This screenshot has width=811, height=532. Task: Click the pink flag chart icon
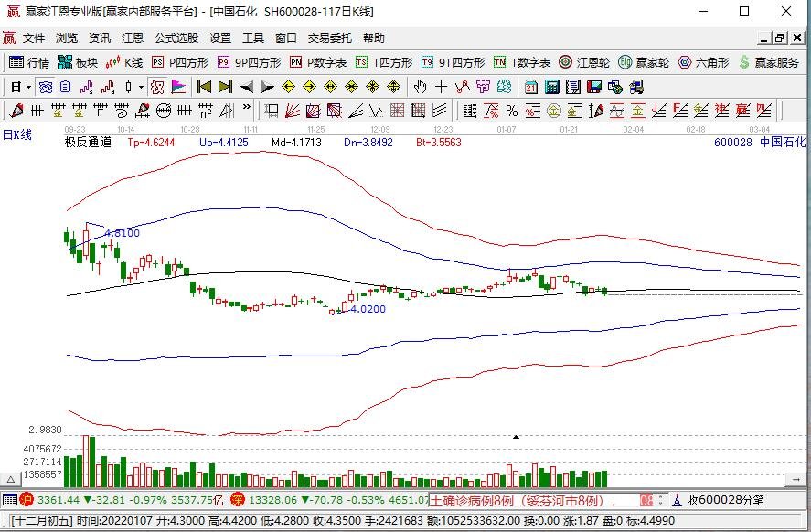coord(178,87)
